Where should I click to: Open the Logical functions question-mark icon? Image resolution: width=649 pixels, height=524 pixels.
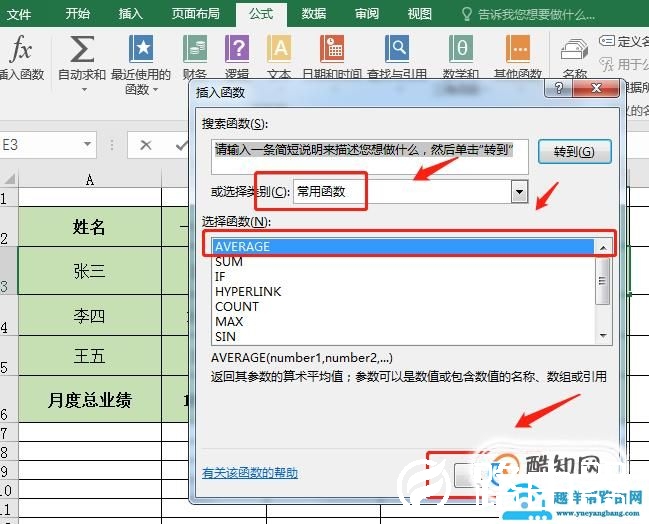pyautogui.click(x=237, y=48)
